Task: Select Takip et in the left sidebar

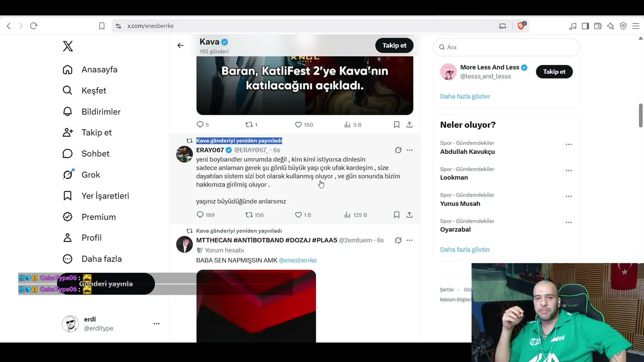Action: pos(87,132)
